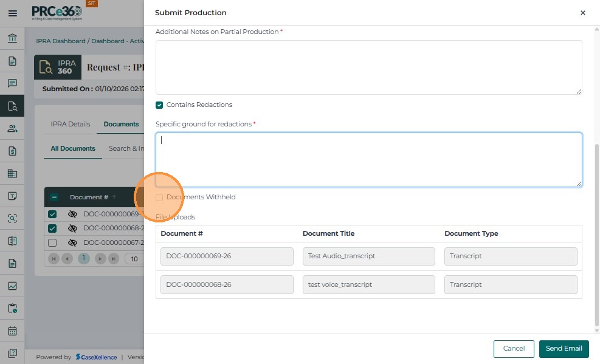Tick the Documents Withheld checkbox
Screen dimensions: 600x364
159,197
